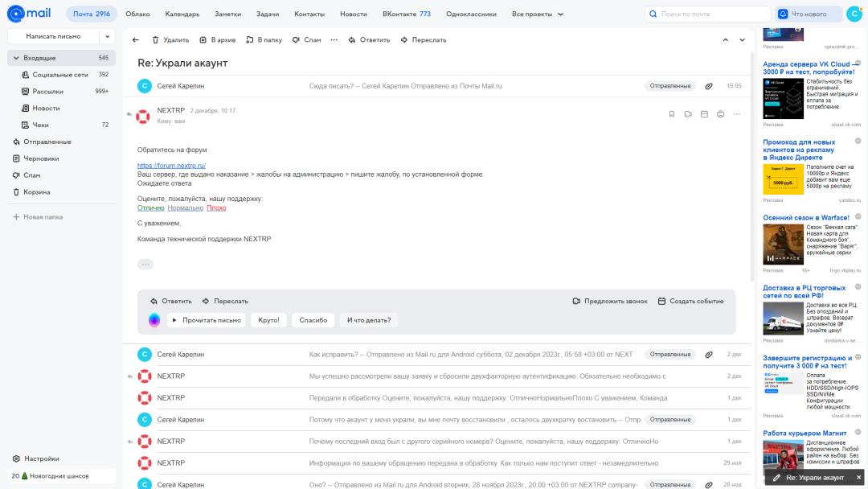868x489 pixels.
Task: Rate support as Отлично
Action: pyautogui.click(x=150, y=208)
